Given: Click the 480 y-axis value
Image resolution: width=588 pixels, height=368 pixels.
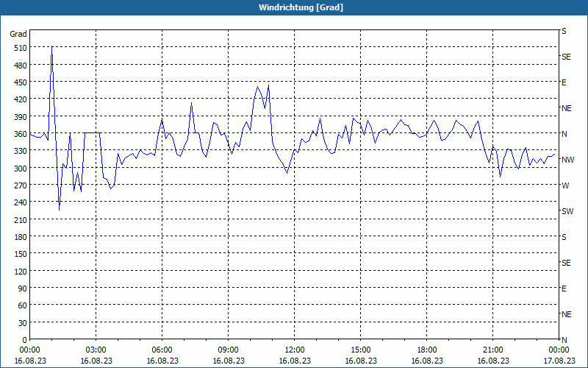Looking at the screenshot, I should click(21, 66).
